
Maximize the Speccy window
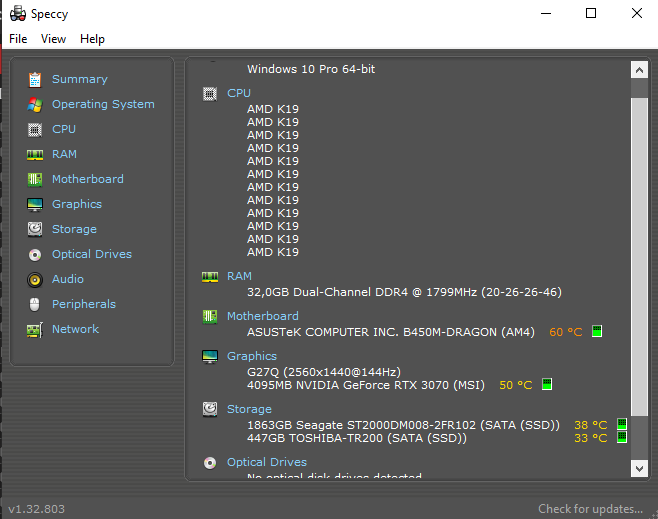point(591,13)
